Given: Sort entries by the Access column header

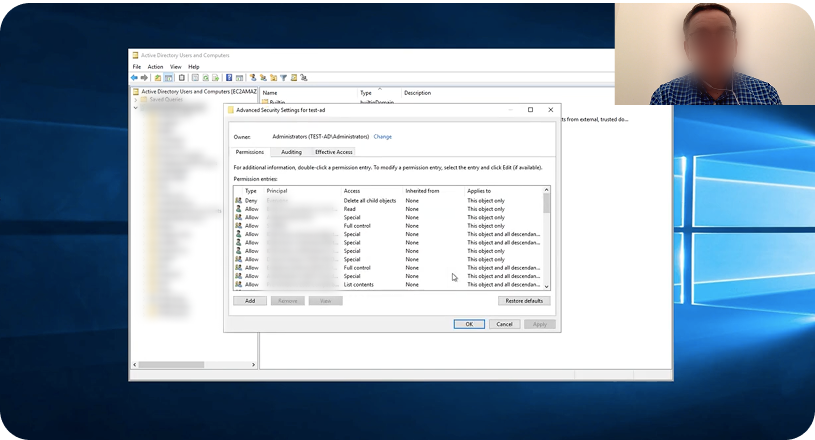Looking at the screenshot, I should coord(373,191).
